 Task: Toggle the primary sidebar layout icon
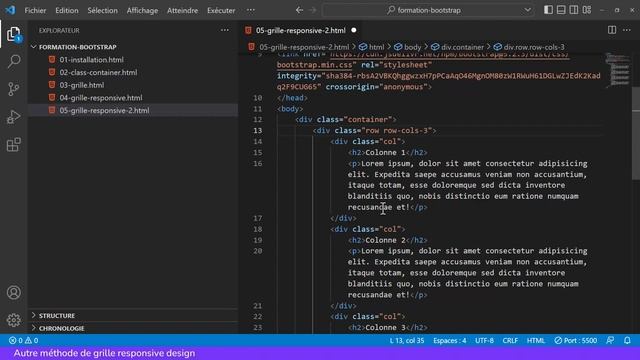[548, 10]
